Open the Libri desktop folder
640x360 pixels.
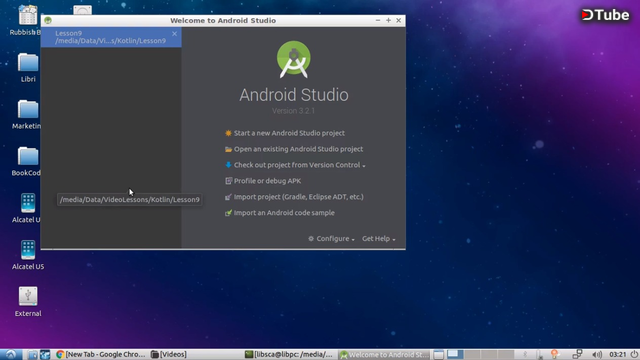click(28, 68)
